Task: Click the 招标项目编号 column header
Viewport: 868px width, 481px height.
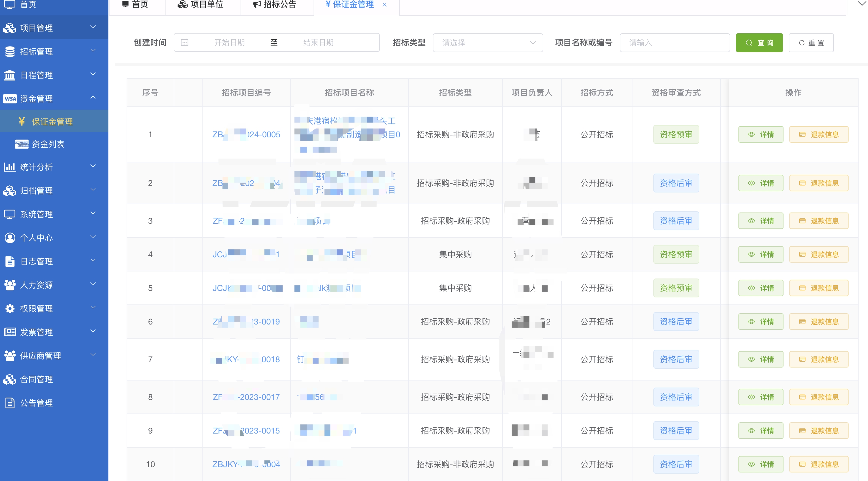Action: [246, 93]
